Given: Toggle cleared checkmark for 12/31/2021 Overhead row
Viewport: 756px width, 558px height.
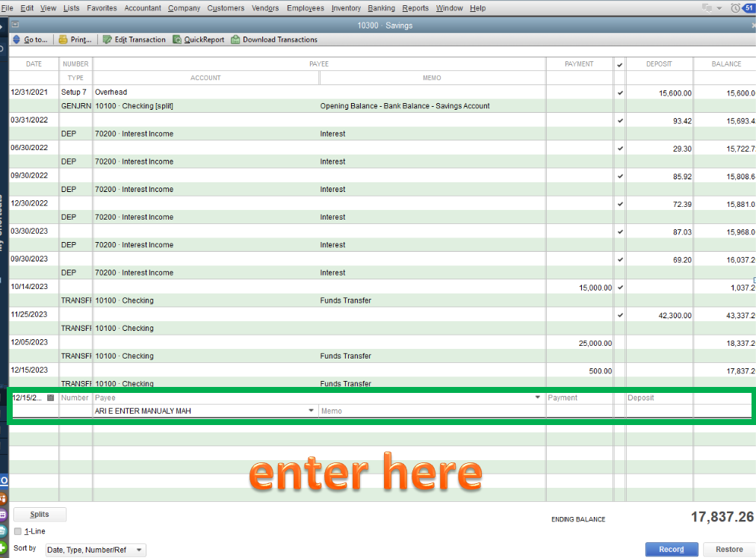Looking at the screenshot, I should click(620, 93).
